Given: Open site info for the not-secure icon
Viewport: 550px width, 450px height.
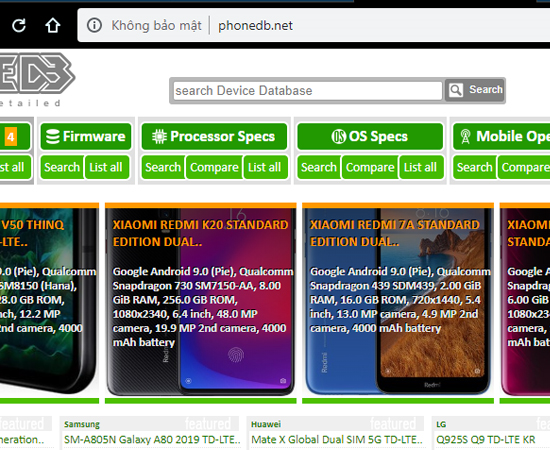Looking at the screenshot, I should [x=94, y=25].
